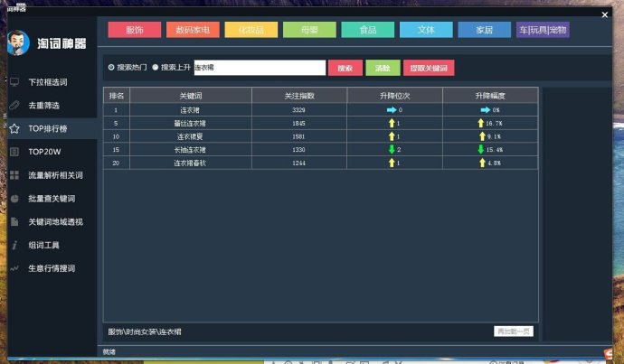
Task: Click the 关键词 column header
Action: point(191,96)
